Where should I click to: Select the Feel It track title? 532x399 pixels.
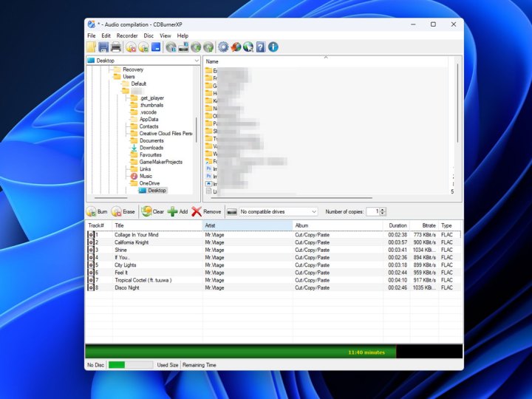(121, 273)
